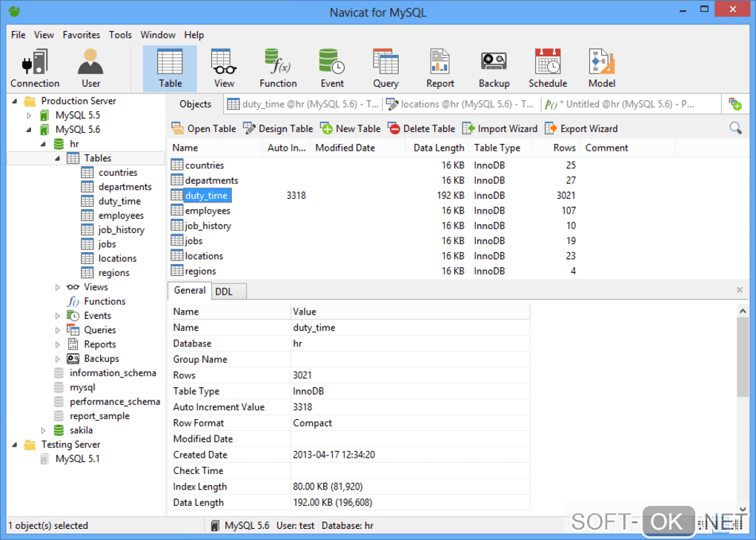Select the countries row in object list
Image resolution: width=756 pixels, height=540 pixels.
coord(374,165)
